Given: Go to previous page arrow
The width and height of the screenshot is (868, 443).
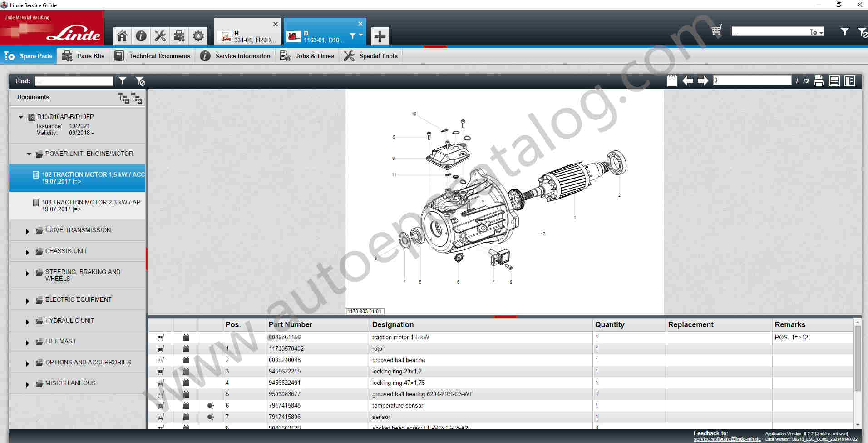Looking at the screenshot, I should (688, 81).
